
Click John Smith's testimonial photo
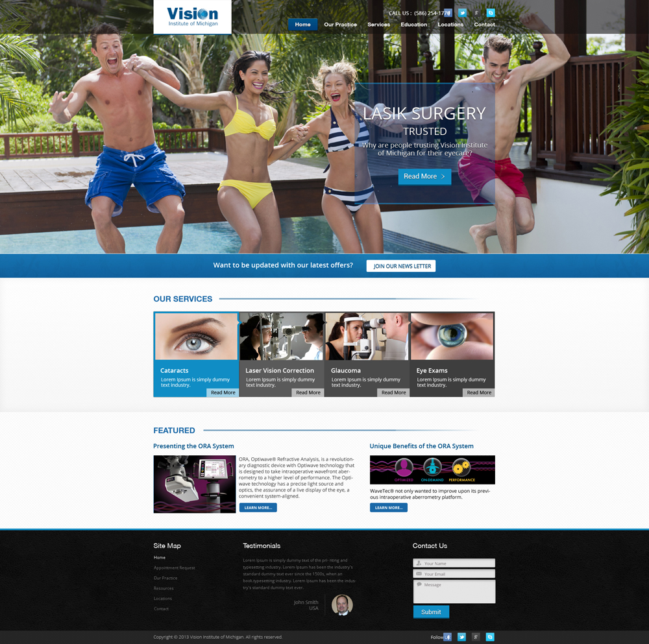[342, 605]
